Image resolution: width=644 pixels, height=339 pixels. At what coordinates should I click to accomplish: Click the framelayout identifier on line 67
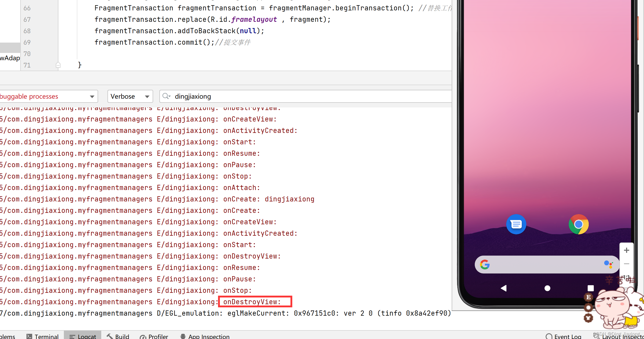click(254, 19)
